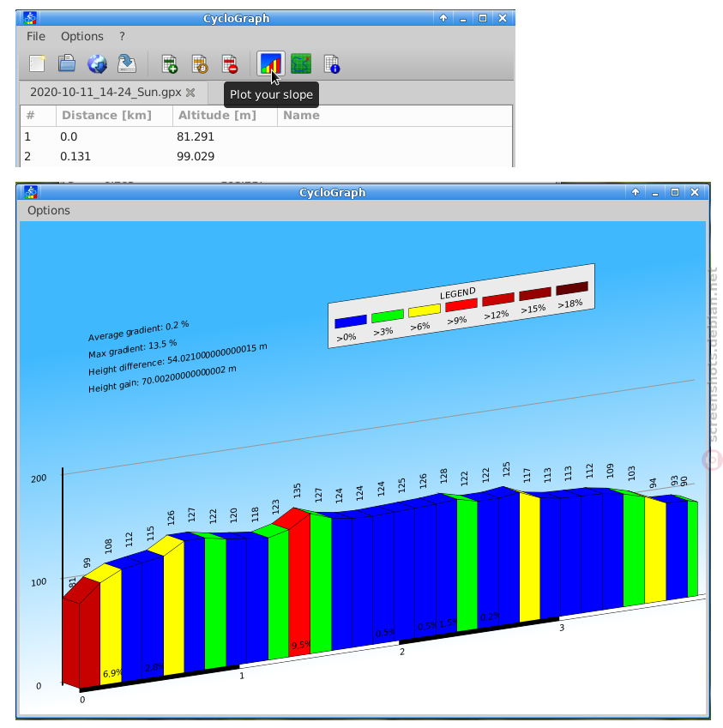Click the 135 altitude label above the peak
Image resolution: width=723 pixels, height=728 pixels.
click(x=298, y=490)
